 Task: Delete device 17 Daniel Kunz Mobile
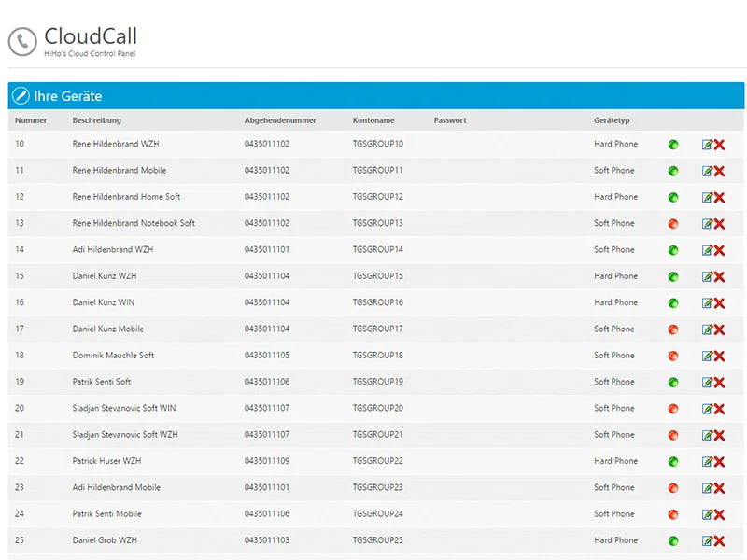coord(720,329)
